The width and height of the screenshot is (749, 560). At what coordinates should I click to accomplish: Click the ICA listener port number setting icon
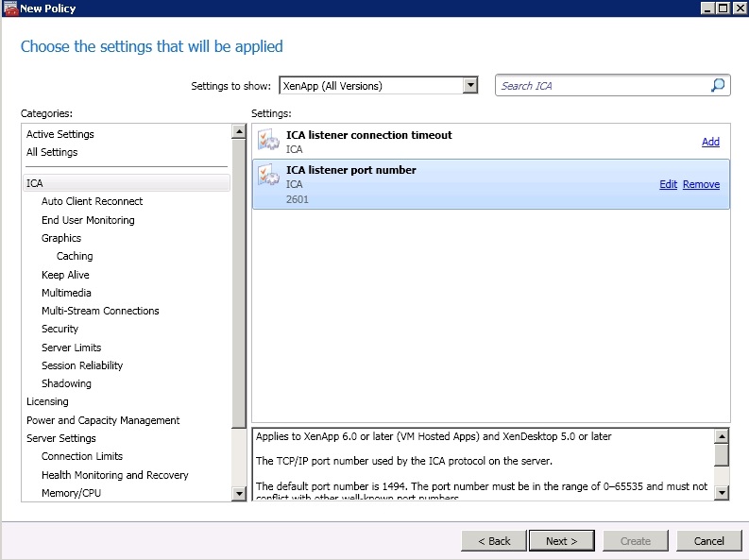tap(268, 175)
